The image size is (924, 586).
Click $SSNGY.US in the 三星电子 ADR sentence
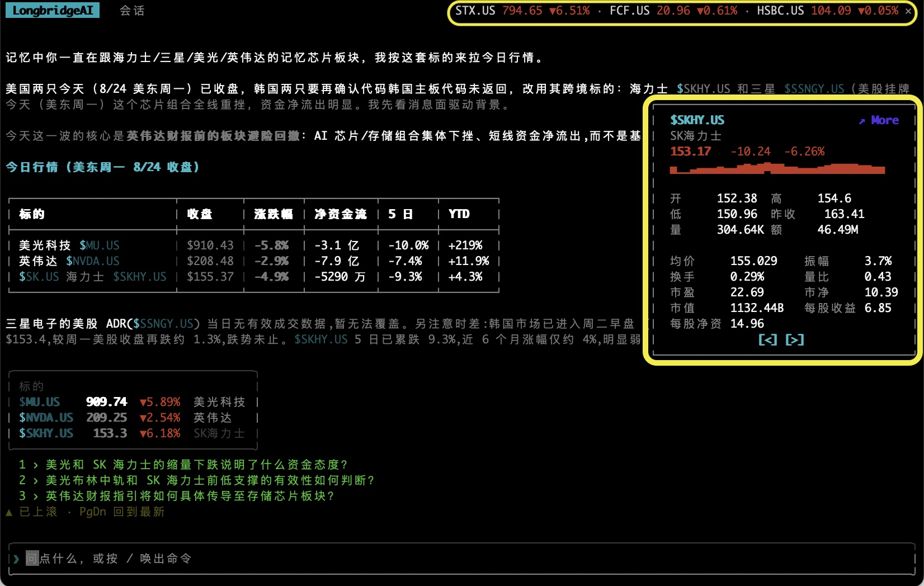[163, 324]
